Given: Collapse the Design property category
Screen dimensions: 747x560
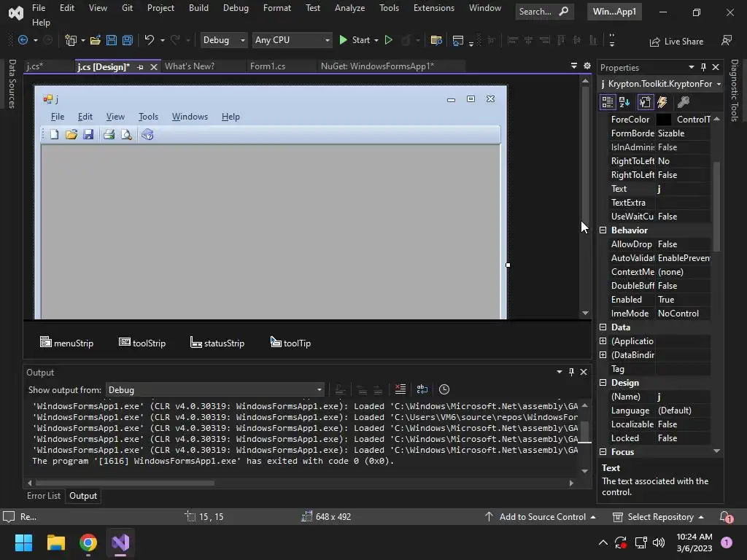Looking at the screenshot, I should (x=603, y=382).
